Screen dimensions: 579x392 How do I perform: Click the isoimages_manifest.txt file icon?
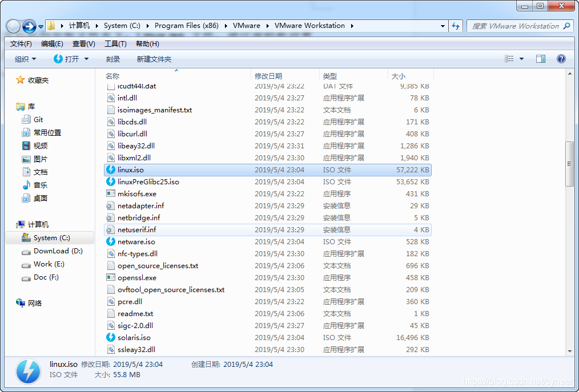point(110,110)
